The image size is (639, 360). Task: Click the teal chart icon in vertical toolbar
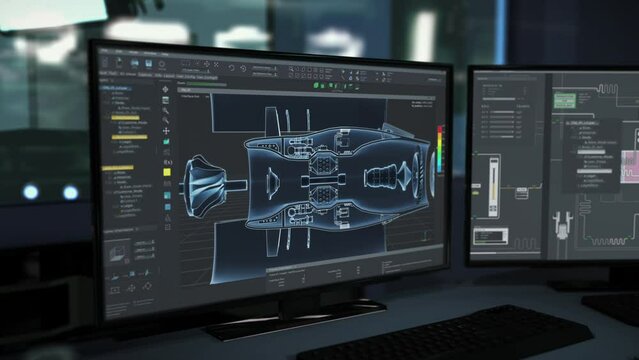[x=166, y=141]
